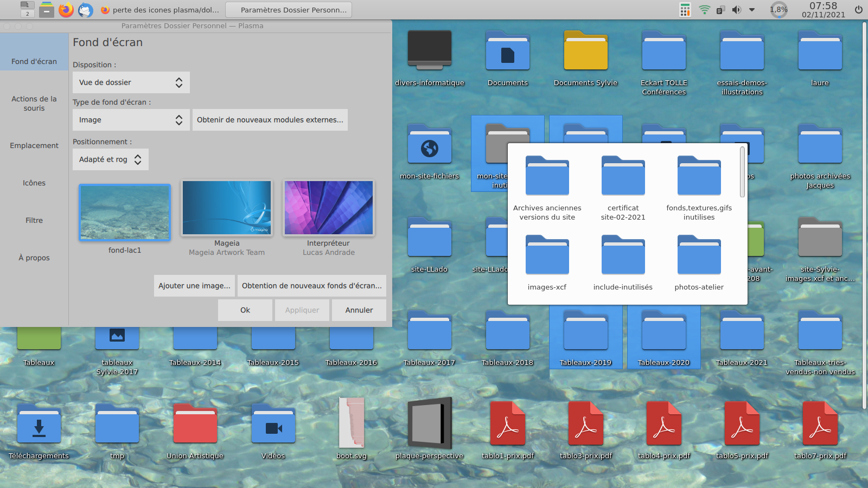
Task: Open the photos archivées Jacques folder
Action: pos(820,144)
